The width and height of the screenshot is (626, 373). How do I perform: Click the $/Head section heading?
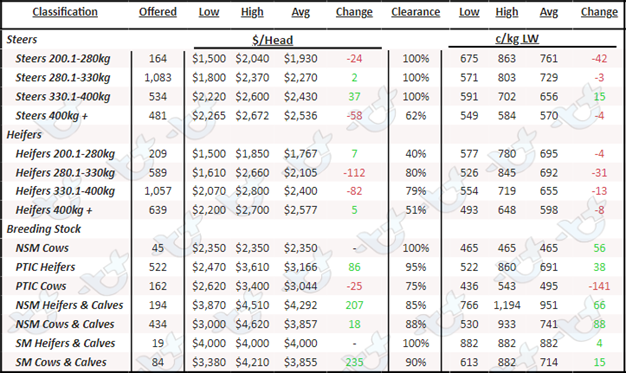[273, 40]
